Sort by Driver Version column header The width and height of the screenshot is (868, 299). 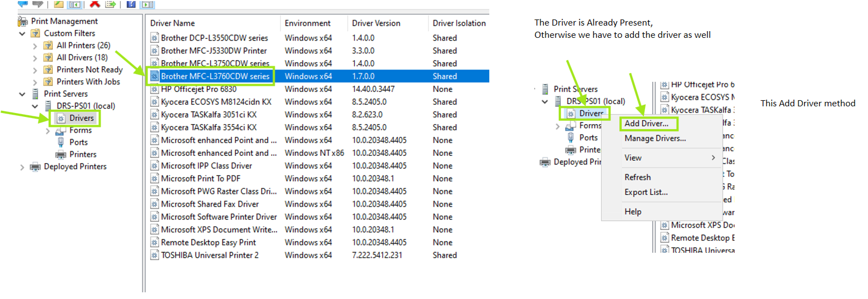point(376,23)
